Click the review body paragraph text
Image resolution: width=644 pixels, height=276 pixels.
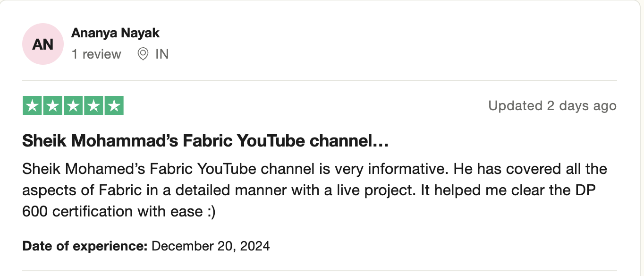[314, 190]
